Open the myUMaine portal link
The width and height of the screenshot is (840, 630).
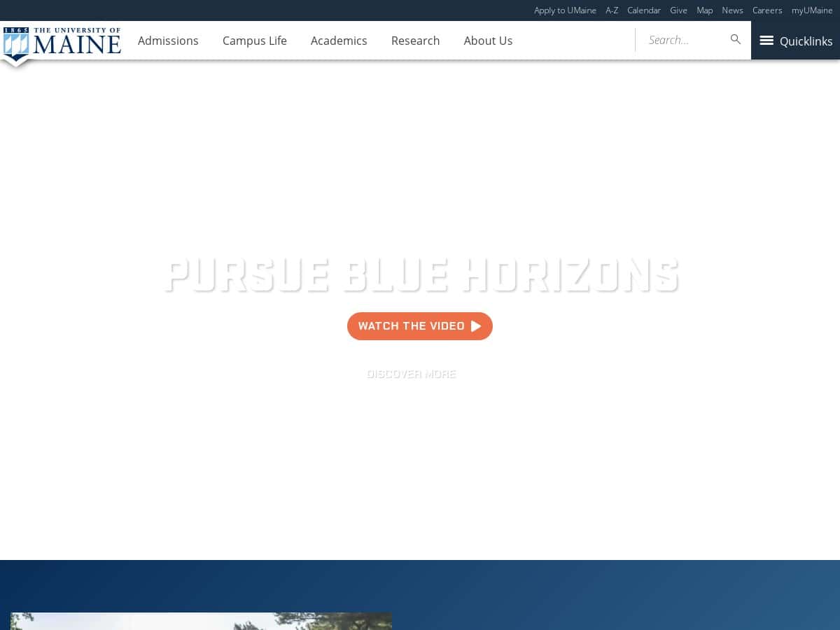click(812, 10)
